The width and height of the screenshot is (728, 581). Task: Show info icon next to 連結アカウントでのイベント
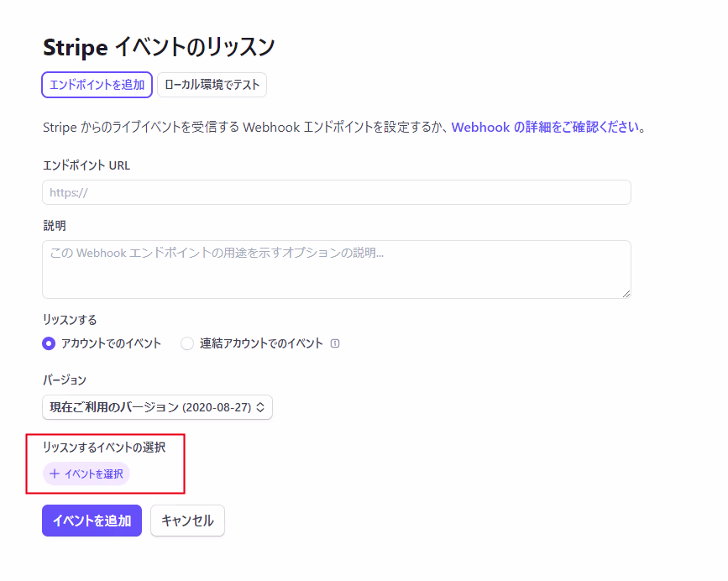point(335,343)
